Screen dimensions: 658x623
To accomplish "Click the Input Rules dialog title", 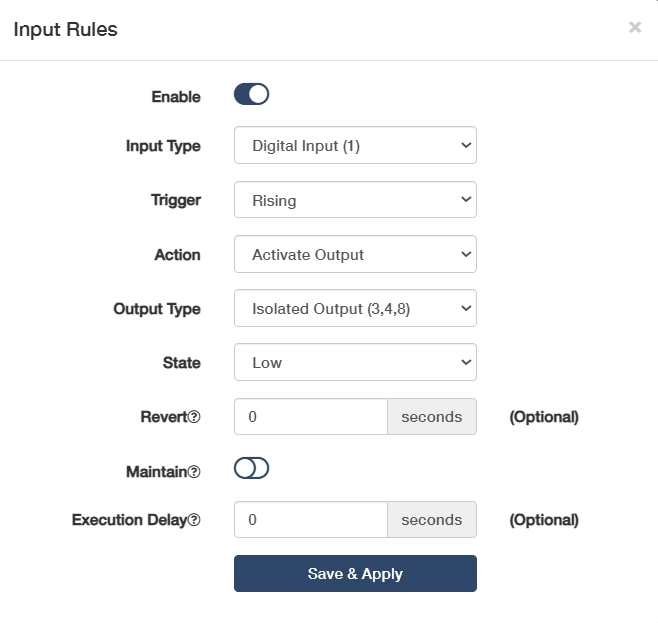I will (65, 30).
